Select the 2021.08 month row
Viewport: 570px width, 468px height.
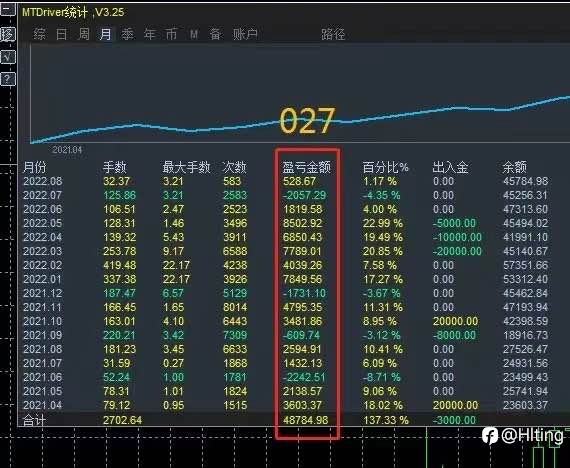click(286, 349)
